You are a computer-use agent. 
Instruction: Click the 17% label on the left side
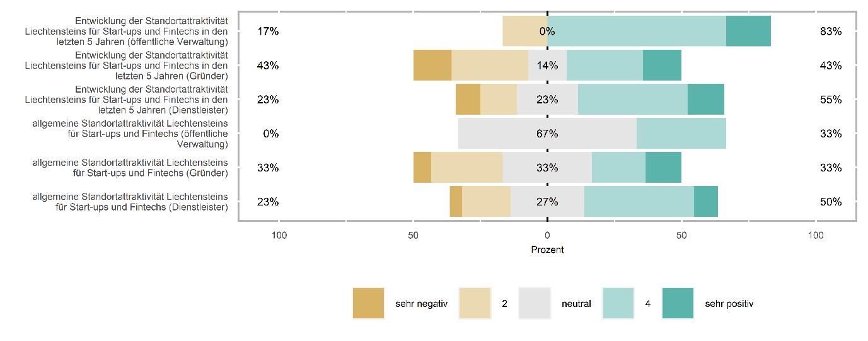click(268, 32)
